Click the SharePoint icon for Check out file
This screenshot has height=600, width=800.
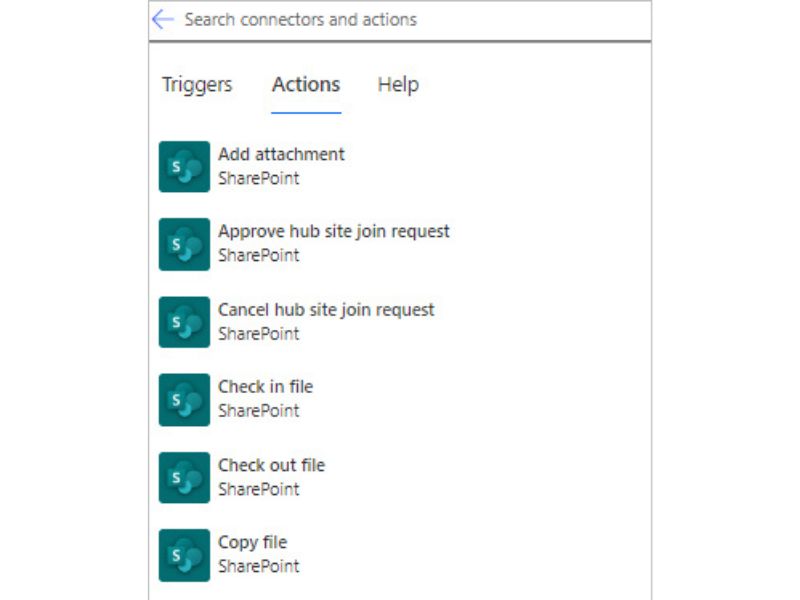pos(184,478)
